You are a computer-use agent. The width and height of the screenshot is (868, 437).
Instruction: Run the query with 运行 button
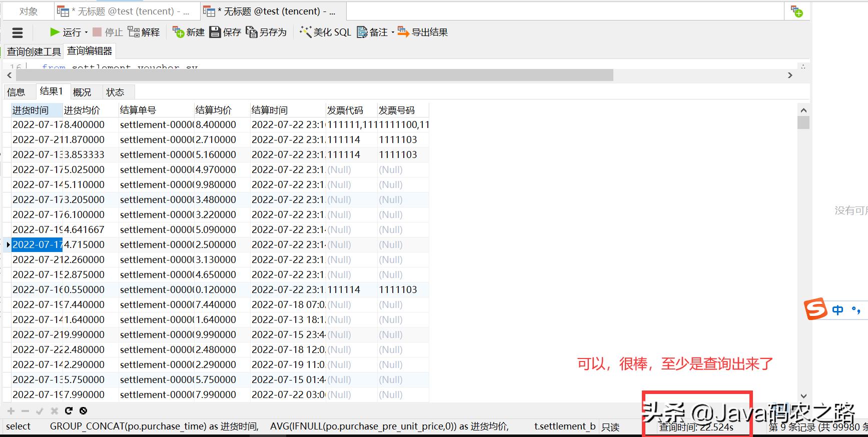[x=65, y=32]
